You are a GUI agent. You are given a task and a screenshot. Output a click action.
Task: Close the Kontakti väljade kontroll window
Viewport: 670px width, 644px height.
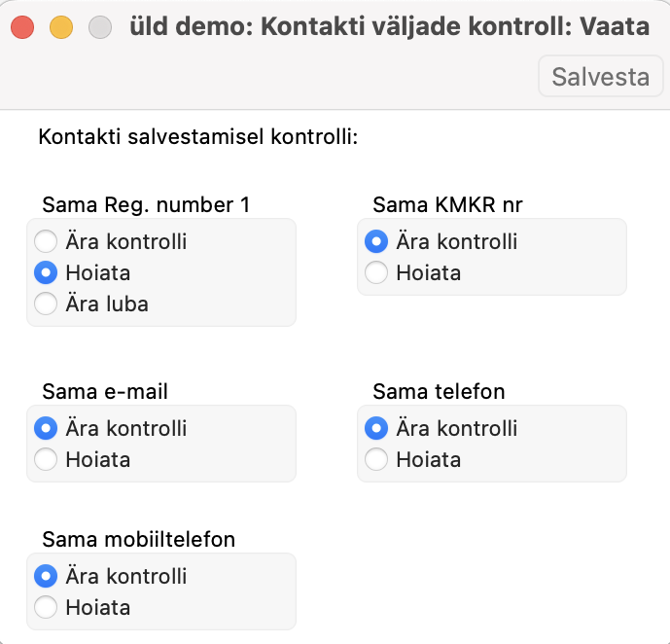(x=22, y=28)
